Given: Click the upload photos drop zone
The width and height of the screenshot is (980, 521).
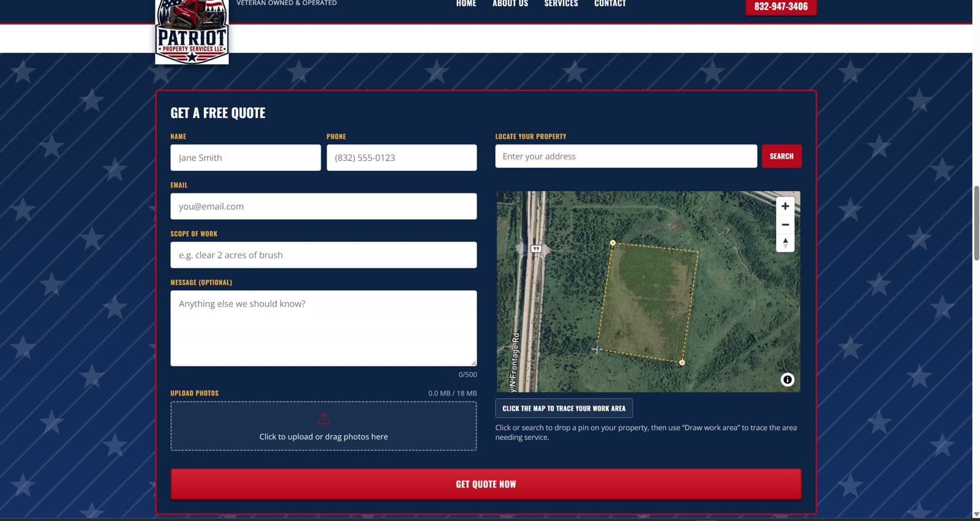Looking at the screenshot, I should tap(323, 426).
